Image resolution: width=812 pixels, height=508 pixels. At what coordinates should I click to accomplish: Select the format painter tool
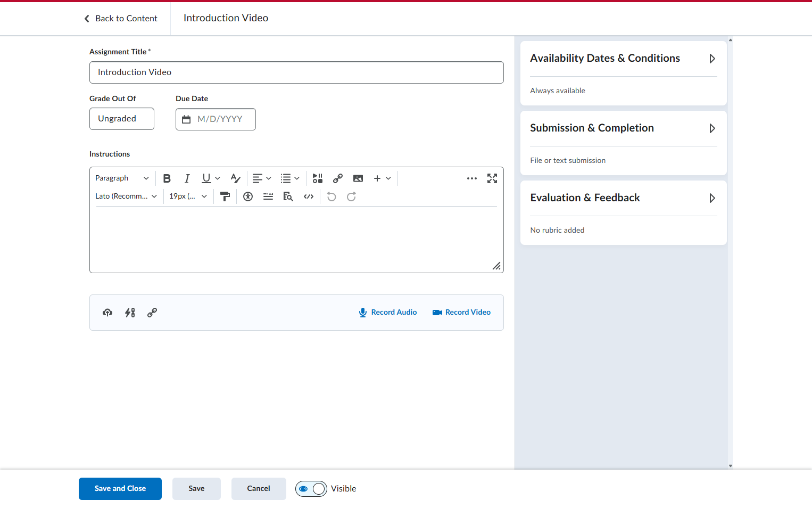pos(225,196)
